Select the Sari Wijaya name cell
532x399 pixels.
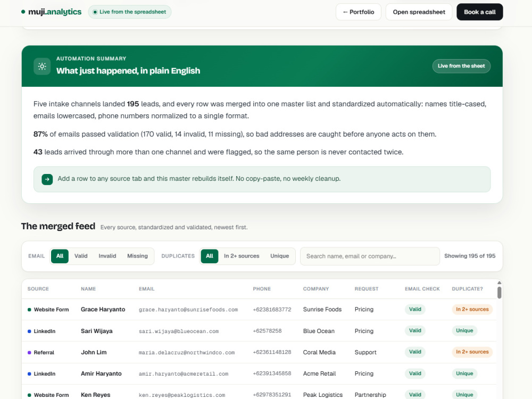(x=96, y=331)
